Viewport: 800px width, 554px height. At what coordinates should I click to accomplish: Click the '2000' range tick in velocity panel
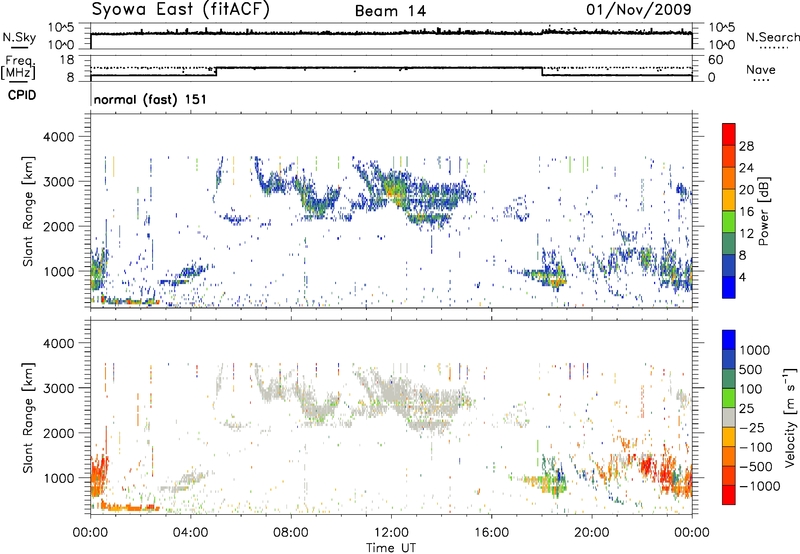(x=59, y=433)
